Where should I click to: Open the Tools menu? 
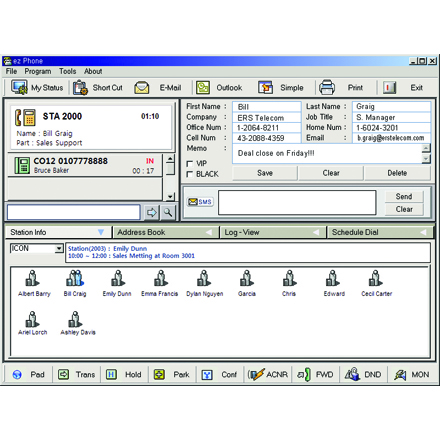coord(68,71)
